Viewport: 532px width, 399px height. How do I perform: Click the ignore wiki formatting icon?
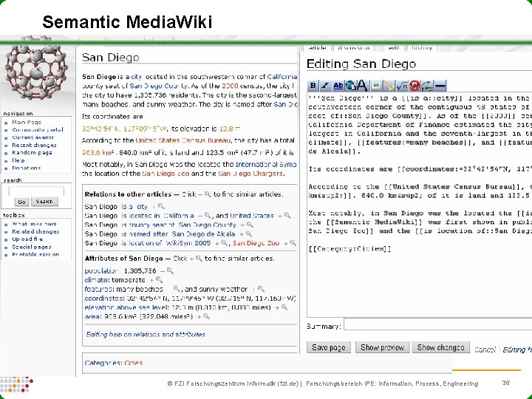[415, 86]
